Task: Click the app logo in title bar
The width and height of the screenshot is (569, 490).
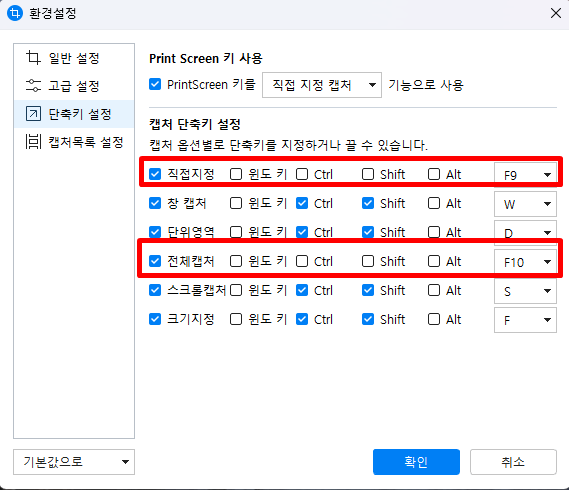Action: tap(15, 13)
